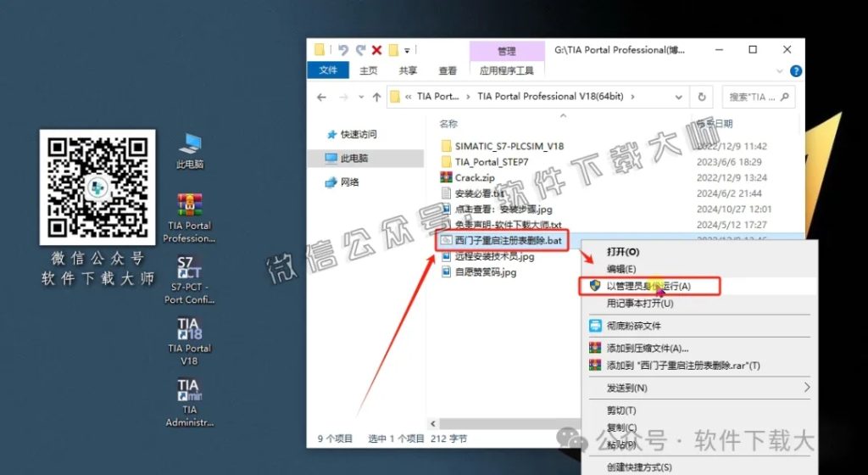
Task: Click the chevron after TIA Portal Professional V18(64bit)
Action: click(x=632, y=97)
